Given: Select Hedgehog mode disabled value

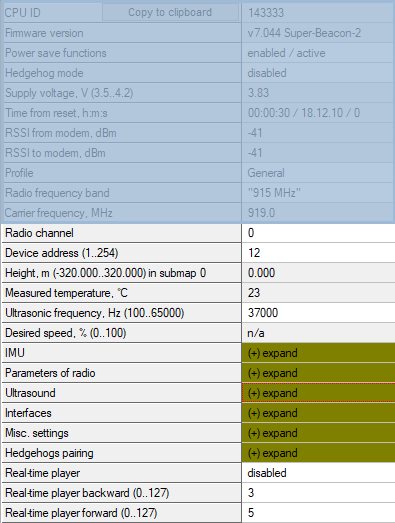Looking at the screenshot, I should pyautogui.click(x=318, y=73).
